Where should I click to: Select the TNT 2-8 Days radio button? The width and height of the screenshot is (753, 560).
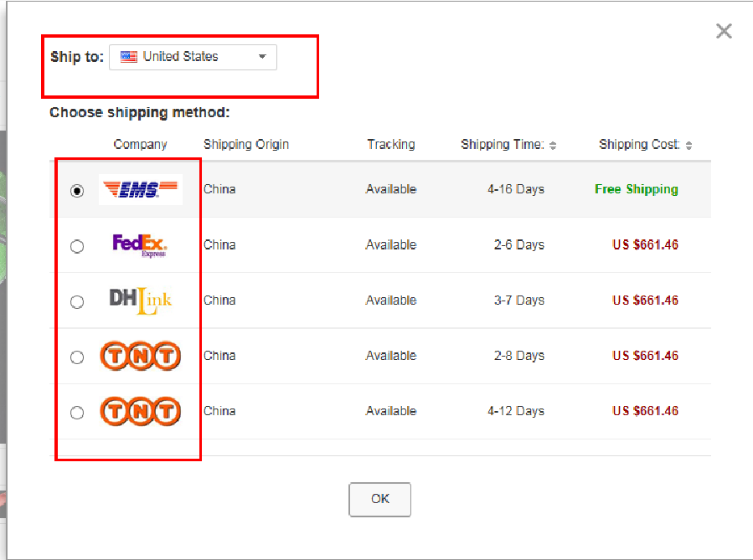tap(77, 357)
